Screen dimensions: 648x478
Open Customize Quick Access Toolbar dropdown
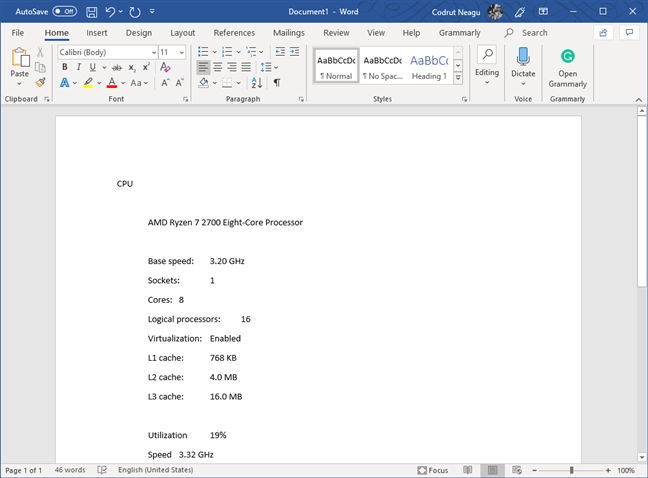[x=152, y=12]
